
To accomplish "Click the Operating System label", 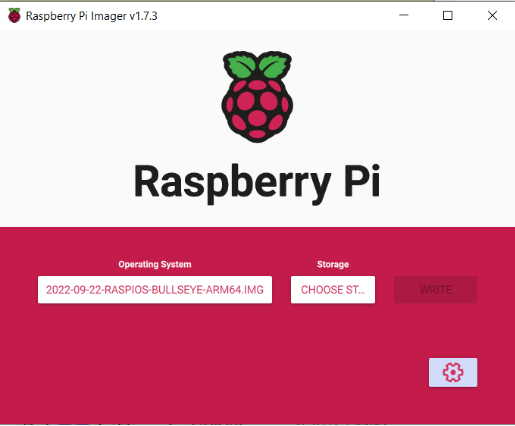I will 155,264.
